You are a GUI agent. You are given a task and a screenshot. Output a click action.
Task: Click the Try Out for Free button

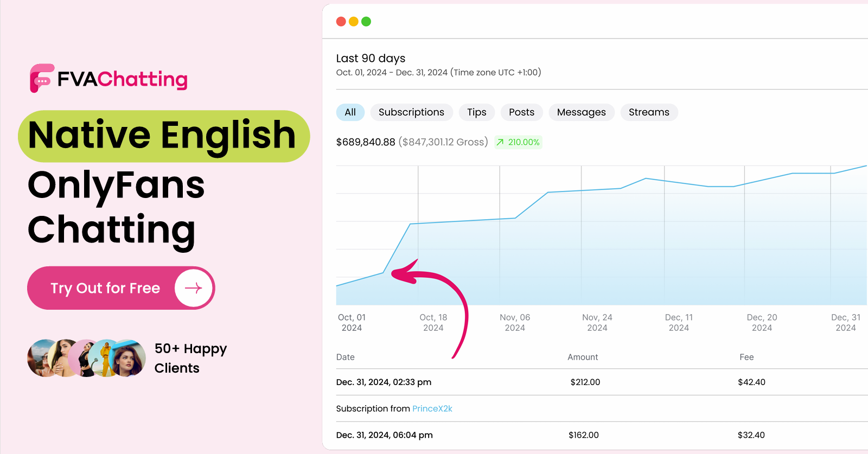click(121, 288)
